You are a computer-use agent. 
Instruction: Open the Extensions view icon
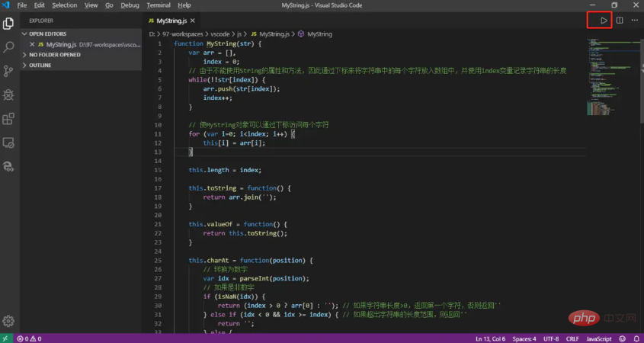[x=9, y=119]
